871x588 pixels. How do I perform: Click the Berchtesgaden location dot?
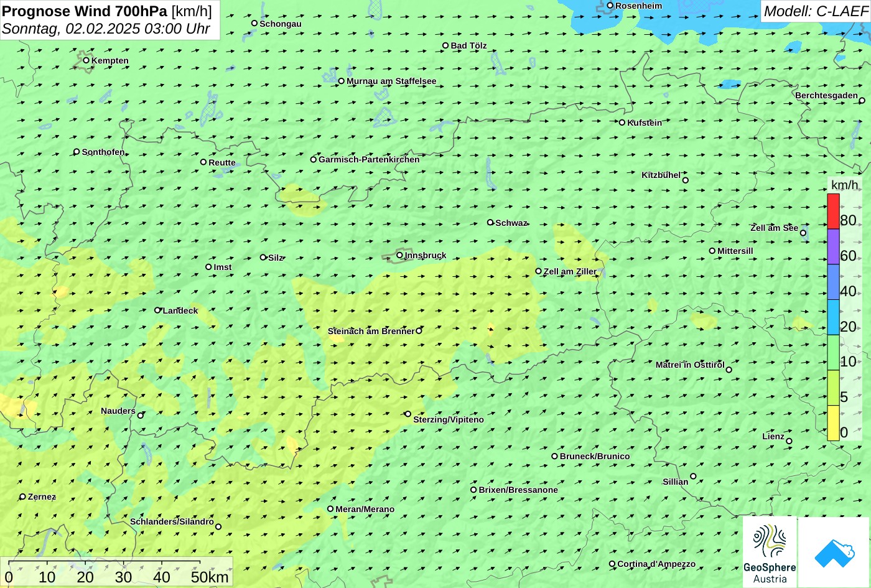tap(862, 100)
